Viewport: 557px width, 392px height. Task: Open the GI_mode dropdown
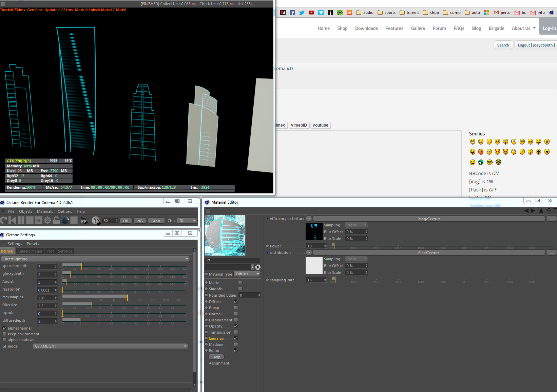110,346
